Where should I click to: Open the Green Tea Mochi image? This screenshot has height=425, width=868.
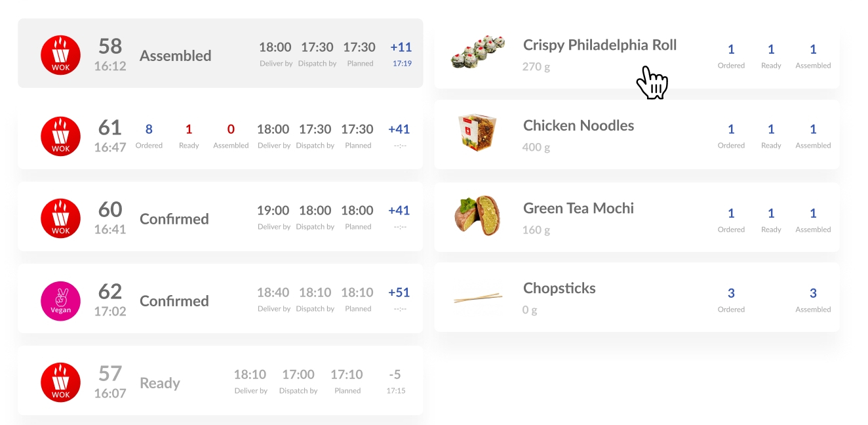click(x=478, y=216)
